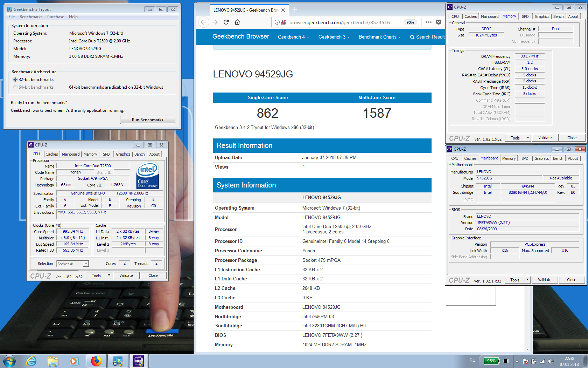Click the Intel Core Duo logo

point(147,176)
